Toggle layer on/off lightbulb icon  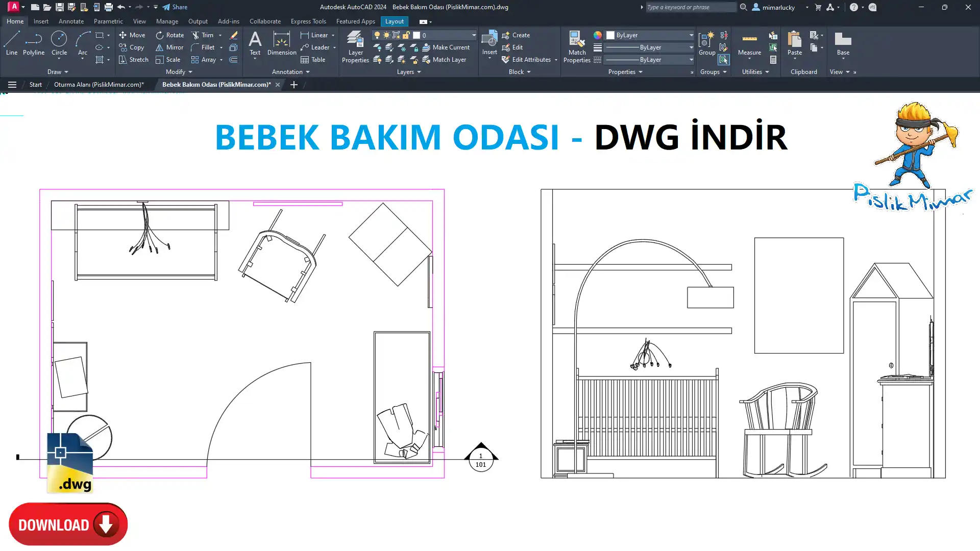click(377, 35)
